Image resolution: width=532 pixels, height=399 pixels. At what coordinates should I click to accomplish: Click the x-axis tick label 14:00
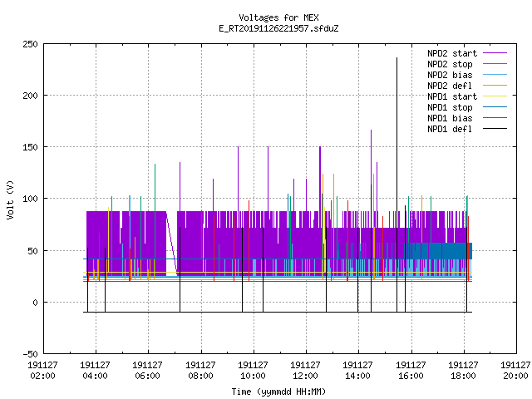coord(358,377)
